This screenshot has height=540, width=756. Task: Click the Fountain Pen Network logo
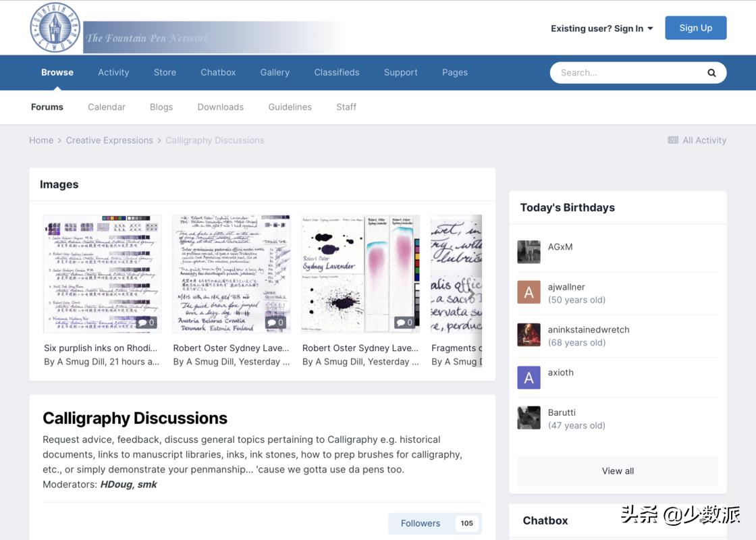[55, 28]
